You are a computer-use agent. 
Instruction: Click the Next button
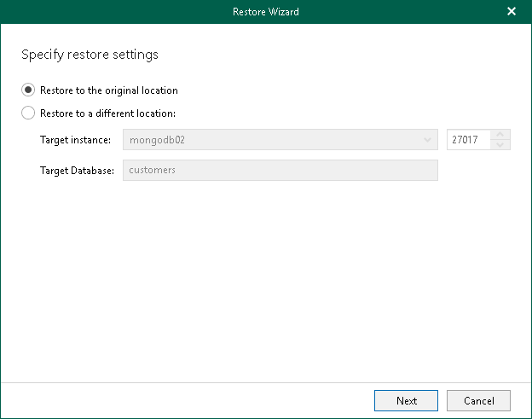(406, 401)
